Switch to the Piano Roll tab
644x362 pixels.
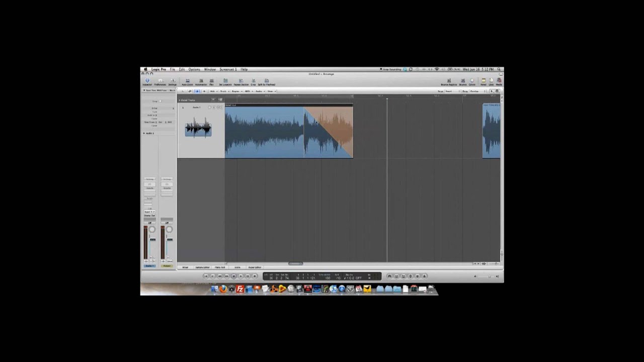tap(220, 267)
